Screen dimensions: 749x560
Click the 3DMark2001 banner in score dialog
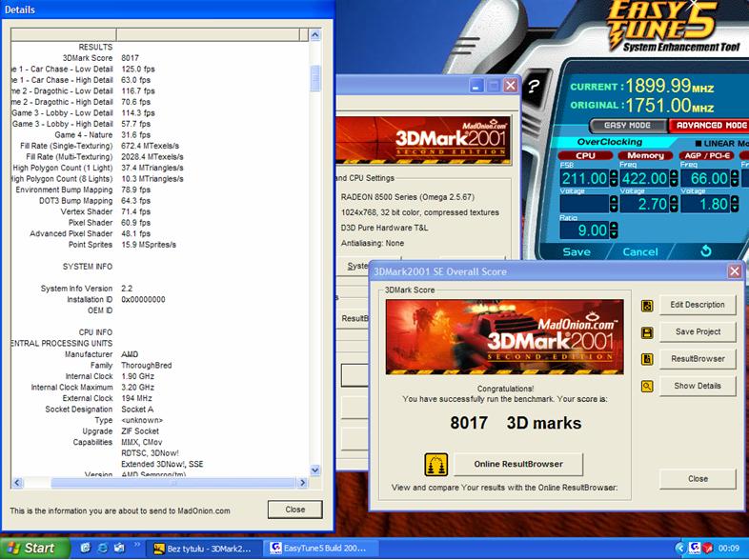coord(504,337)
